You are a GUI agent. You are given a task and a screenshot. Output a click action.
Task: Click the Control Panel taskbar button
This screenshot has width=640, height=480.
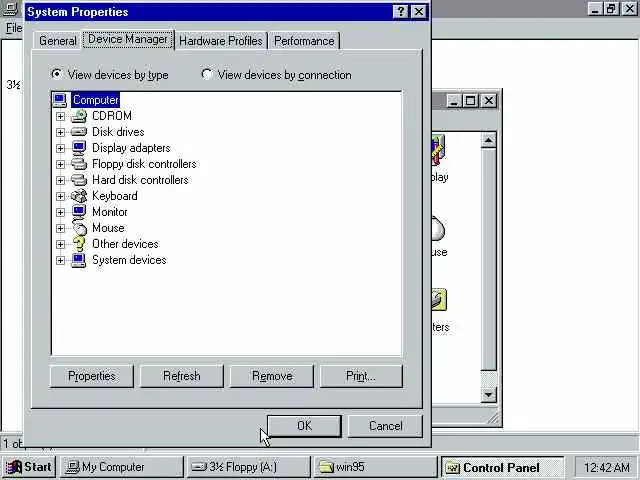(x=503, y=467)
